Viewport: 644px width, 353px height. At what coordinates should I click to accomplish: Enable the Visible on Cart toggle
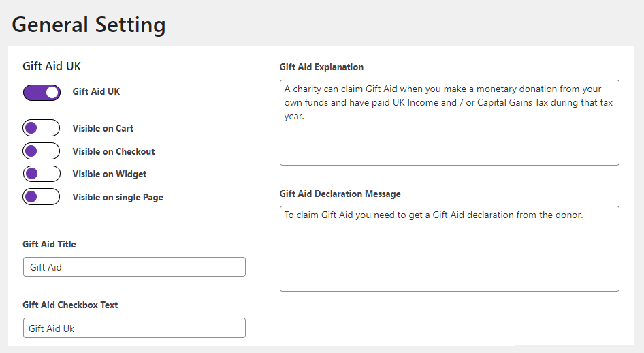pos(42,128)
